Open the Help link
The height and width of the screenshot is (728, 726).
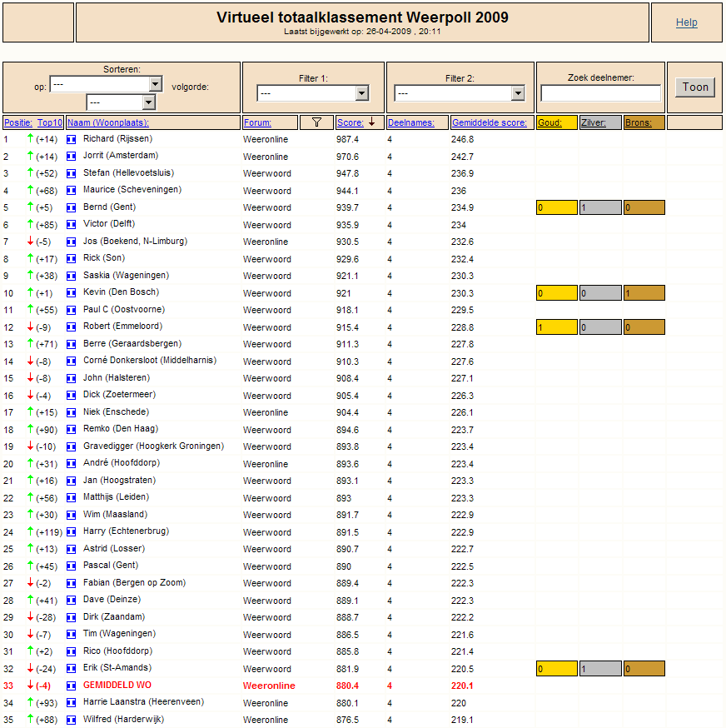click(x=687, y=22)
